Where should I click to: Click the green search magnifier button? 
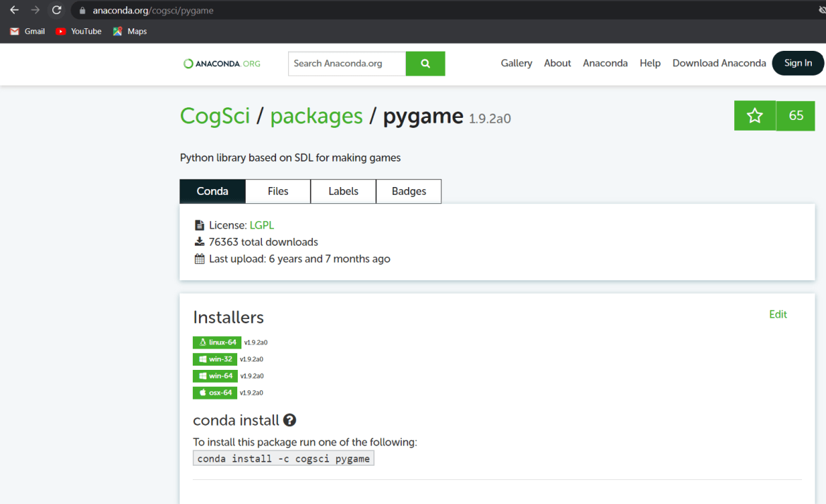[425, 64]
